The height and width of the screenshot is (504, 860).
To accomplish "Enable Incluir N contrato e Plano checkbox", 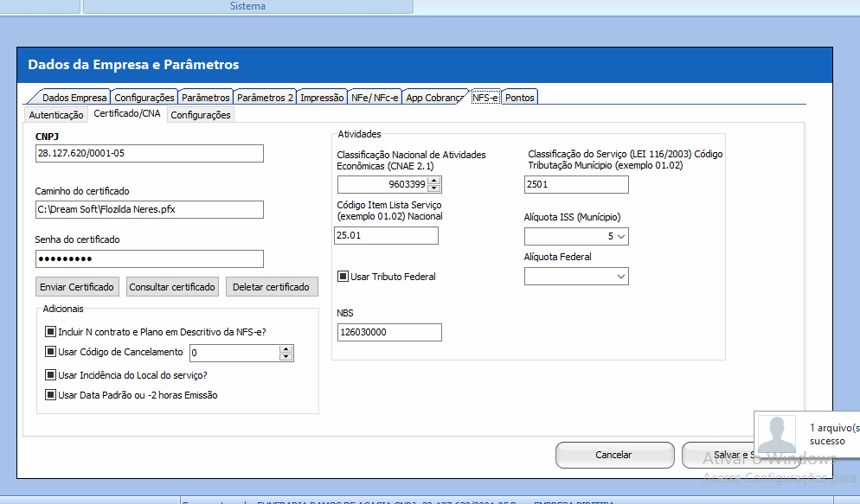I will click(x=50, y=331).
